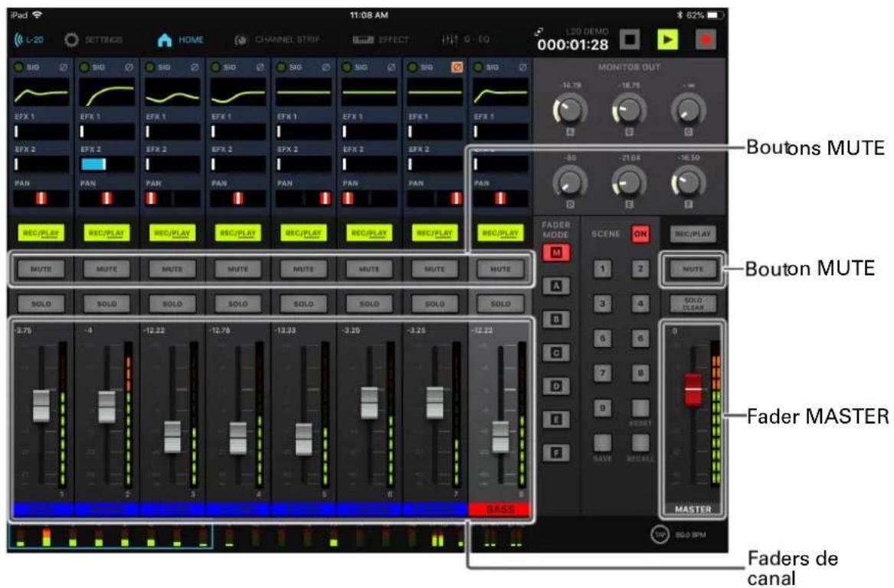Solo channel 5
The image size is (894, 588).
pyautogui.click(x=303, y=304)
